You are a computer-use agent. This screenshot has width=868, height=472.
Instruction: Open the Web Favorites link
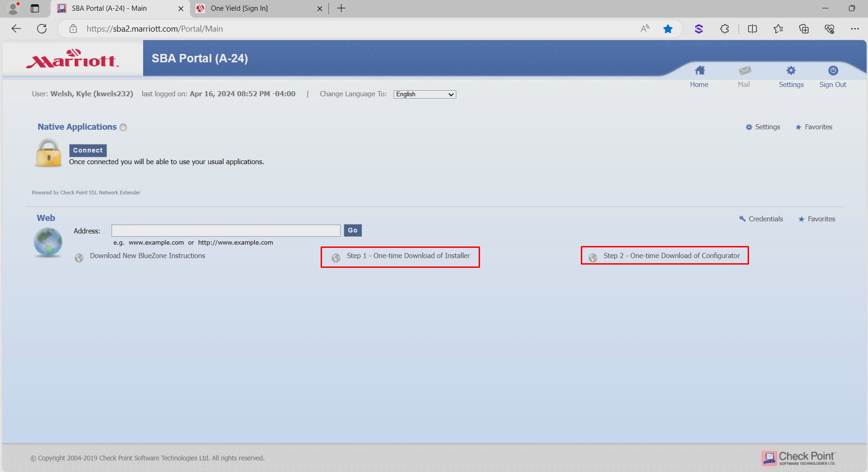tap(821, 219)
